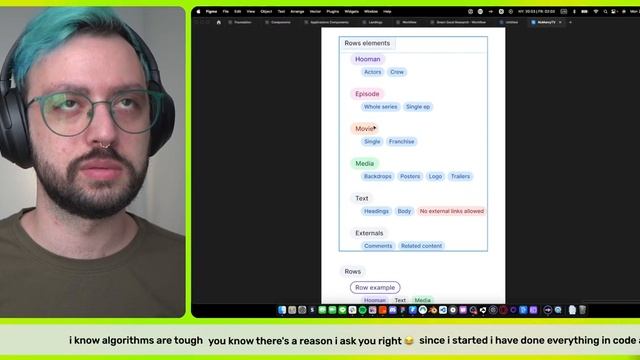Select the Externals category label
The height and width of the screenshot is (360, 640).
pyautogui.click(x=369, y=233)
